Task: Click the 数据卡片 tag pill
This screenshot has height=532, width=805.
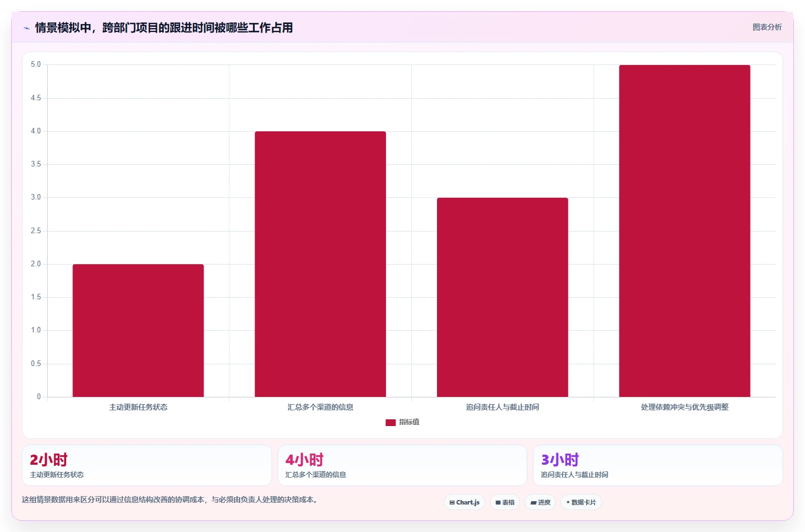Action: (x=581, y=502)
